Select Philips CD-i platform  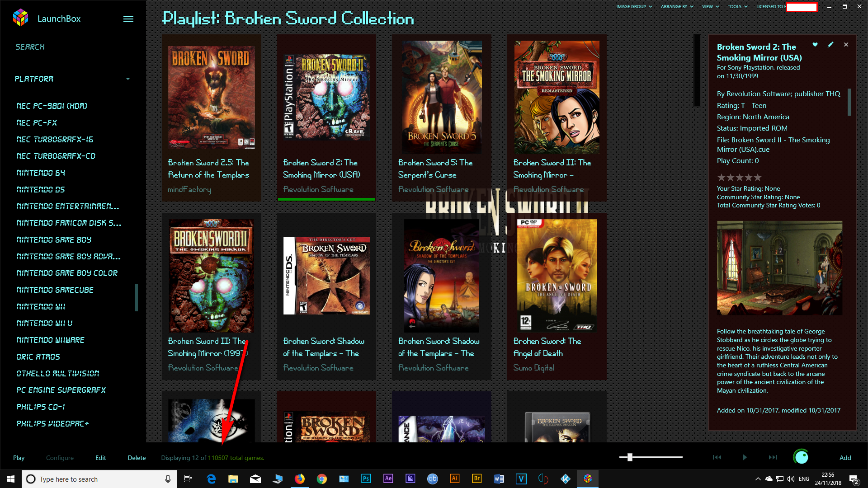click(x=41, y=407)
